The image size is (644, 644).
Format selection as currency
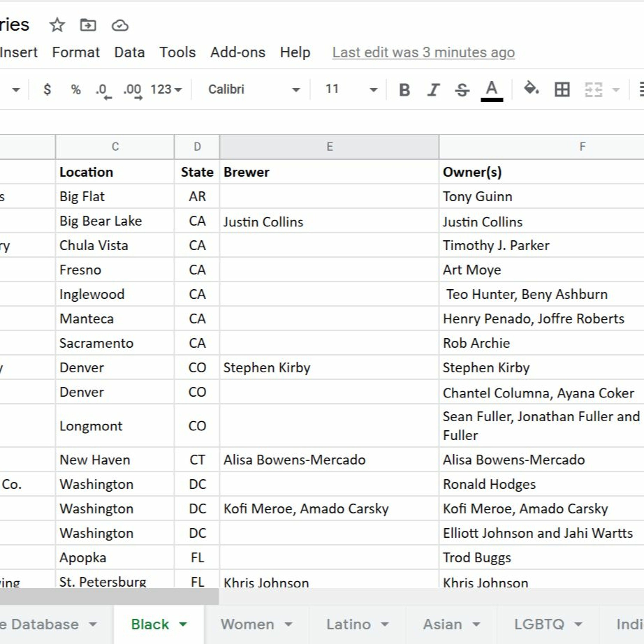pos(47,89)
